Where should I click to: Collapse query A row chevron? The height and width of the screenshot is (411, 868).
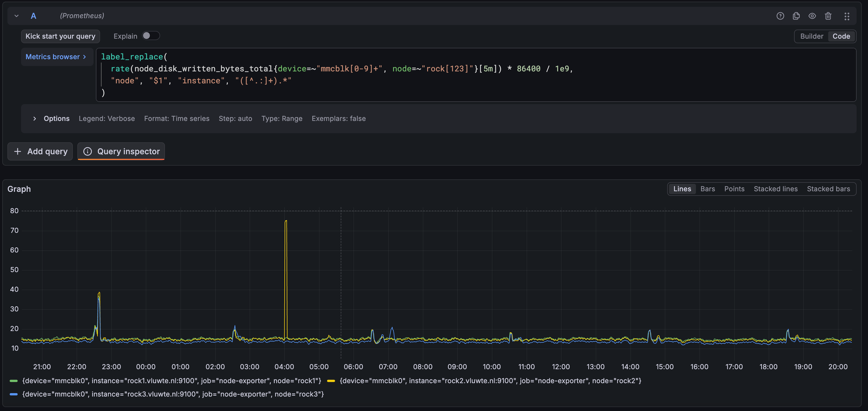click(x=16, y=16)
